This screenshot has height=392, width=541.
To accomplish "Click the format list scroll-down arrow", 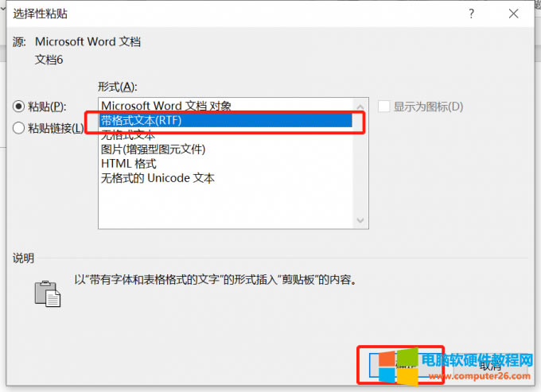I will (360, 220).
